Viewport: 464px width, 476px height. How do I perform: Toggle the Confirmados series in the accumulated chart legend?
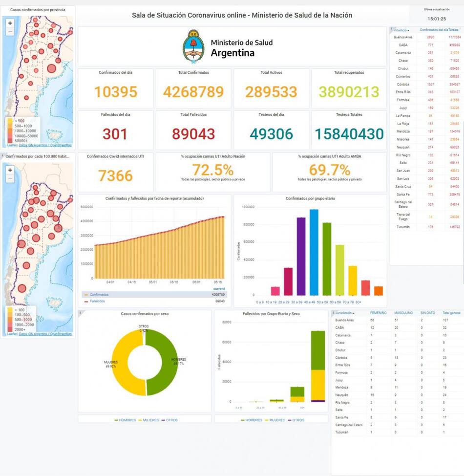click(x=99, y=295)
